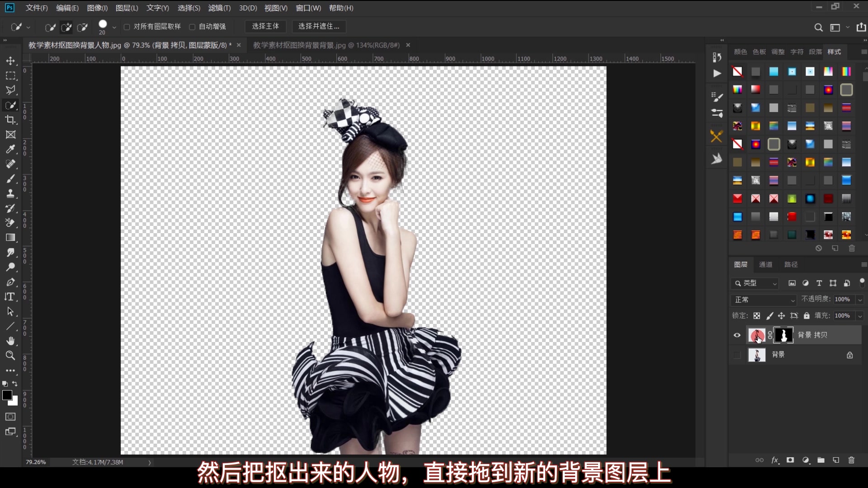Switch to the 调整 panel tab
868x488 pixels.
(778, 52)
